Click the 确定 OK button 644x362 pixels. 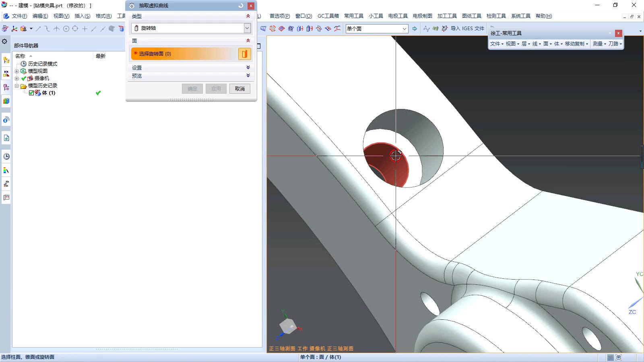click(192, 89)
